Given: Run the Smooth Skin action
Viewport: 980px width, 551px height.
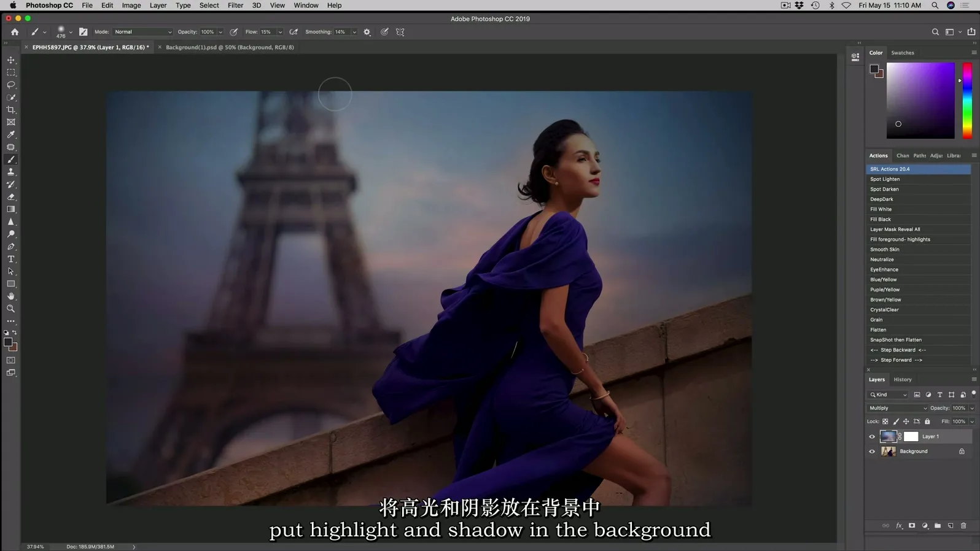Looking at the screenshot, I should (884, 250).
